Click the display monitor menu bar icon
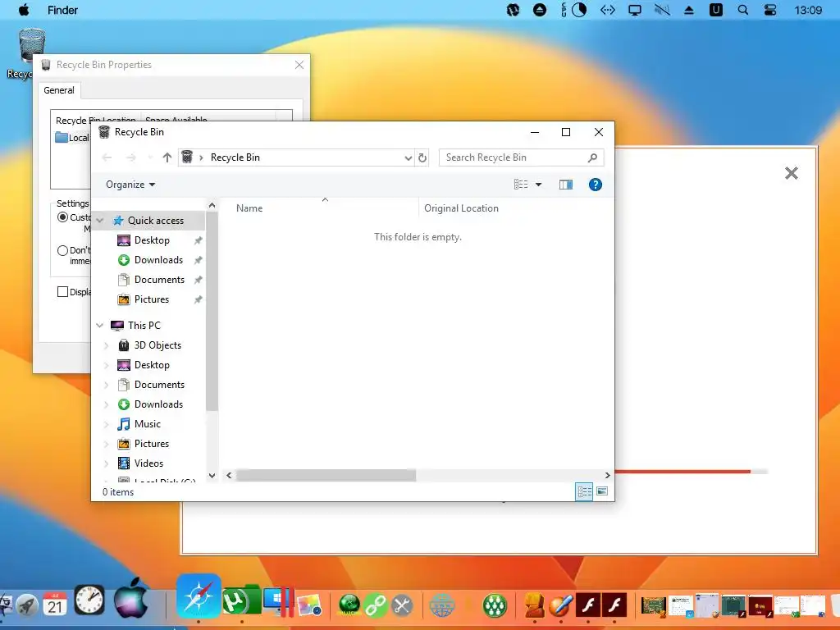The width and height of the screenshot is (840, 630). tap(635, 10)
